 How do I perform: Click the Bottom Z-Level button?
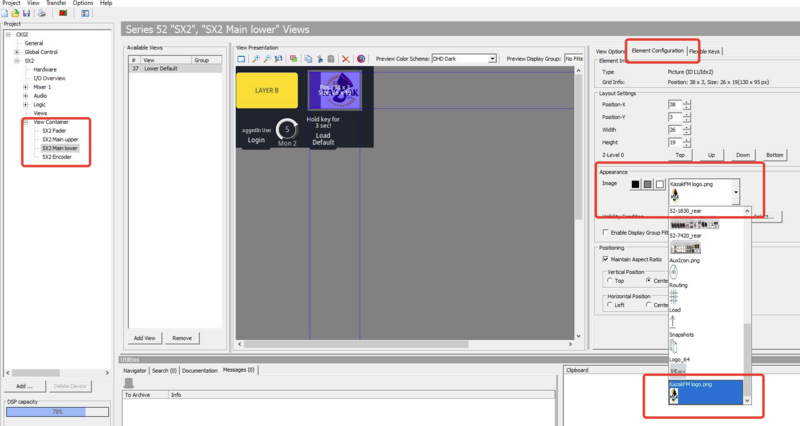coord(774,155)
